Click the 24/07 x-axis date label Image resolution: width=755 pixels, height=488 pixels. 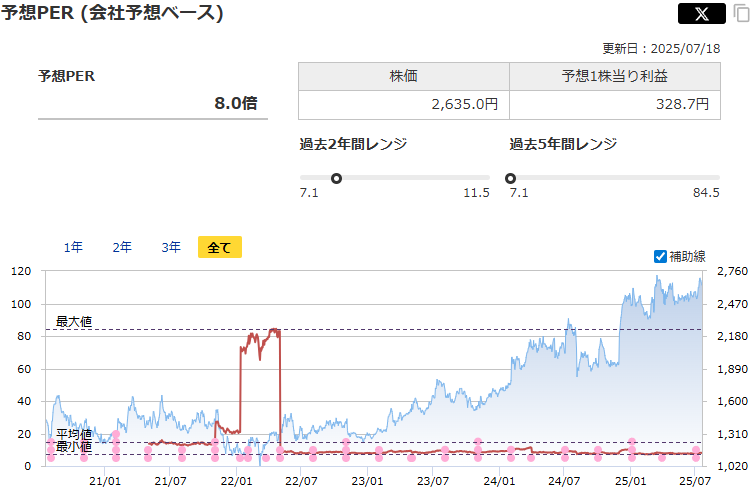point(564,480)
